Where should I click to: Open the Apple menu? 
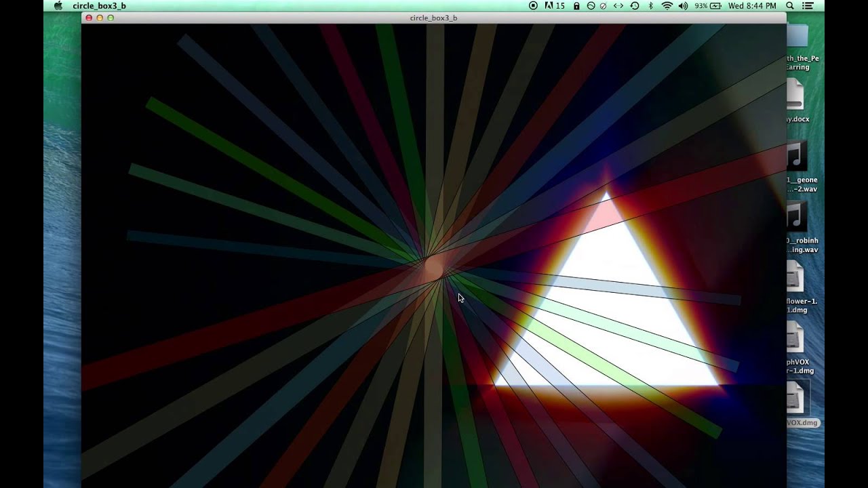click(x=58, y=5)
